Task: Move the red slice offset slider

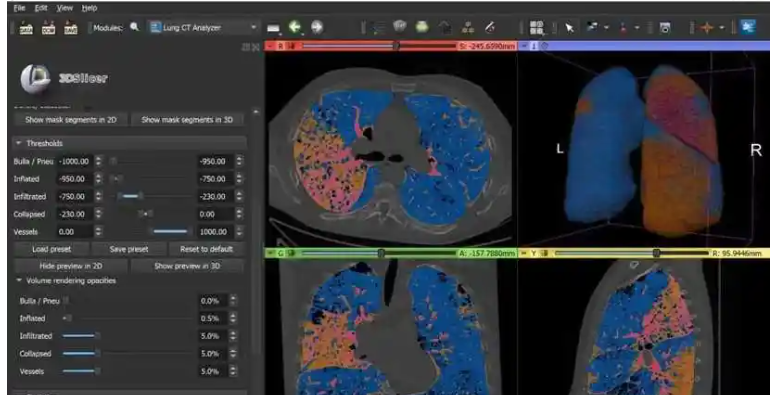Action: click(379, 46)
